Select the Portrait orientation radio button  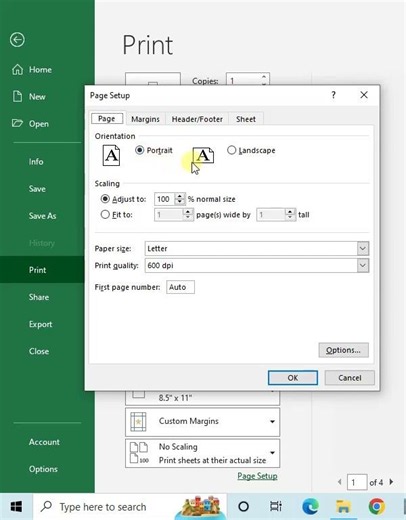click(139, 150)
